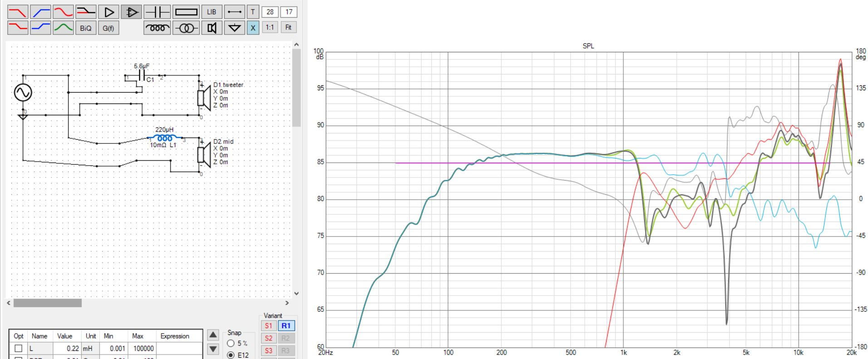The height and width of the screenshot is (359, 868).
Task: Click the L1 inductor in the schematic
Action: pos(165,138)
